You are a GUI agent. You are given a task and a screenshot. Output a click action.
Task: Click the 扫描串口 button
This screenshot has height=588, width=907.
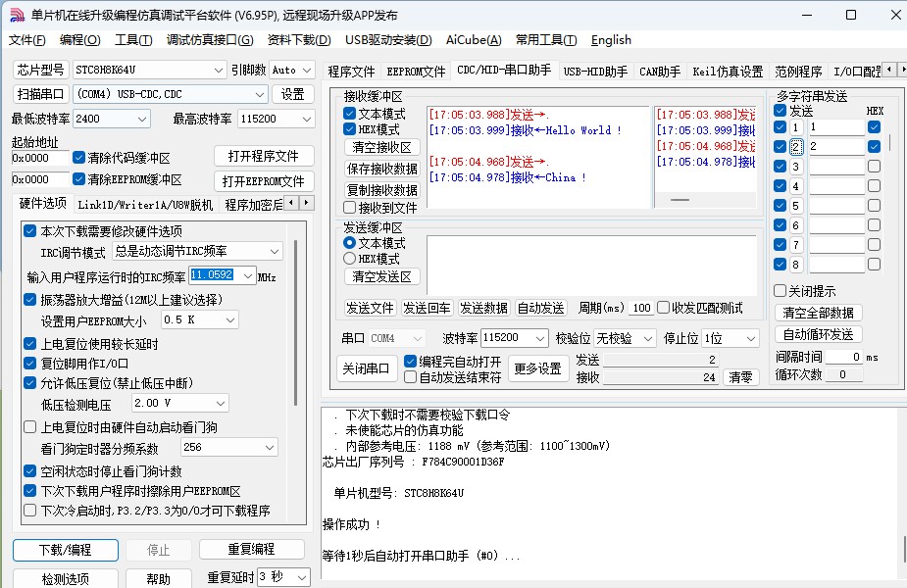coord(40,94)
